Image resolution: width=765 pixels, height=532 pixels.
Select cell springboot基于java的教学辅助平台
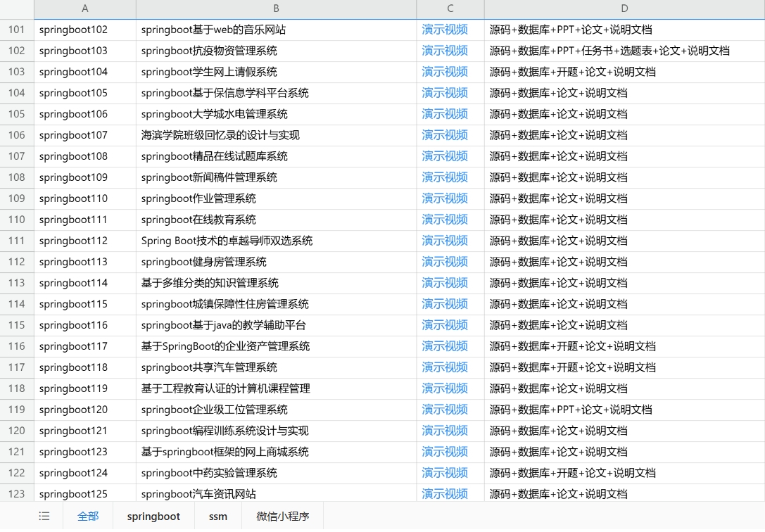point(276,325)
